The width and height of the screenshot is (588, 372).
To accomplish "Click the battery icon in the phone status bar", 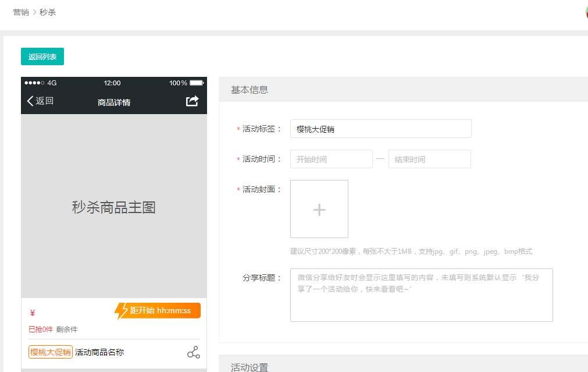I will (x=197, y=83).
